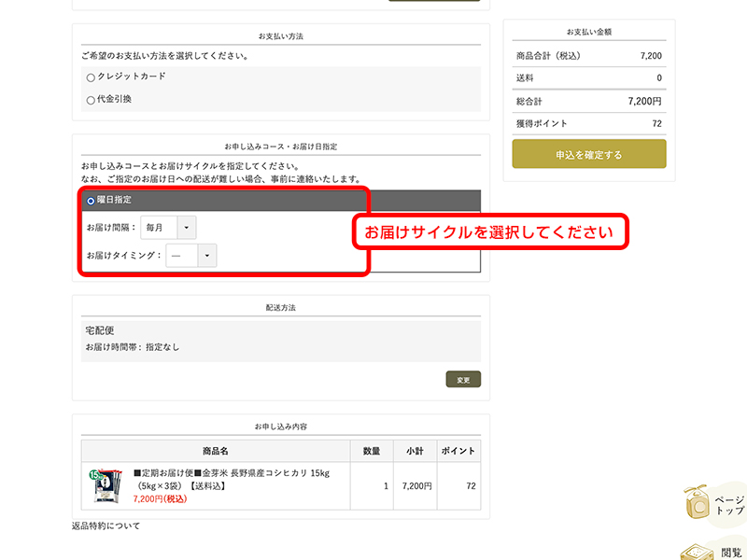This screenshot has width=747, height=560.
Task: Click the 小計 column header
Action: tap(415, 451)
